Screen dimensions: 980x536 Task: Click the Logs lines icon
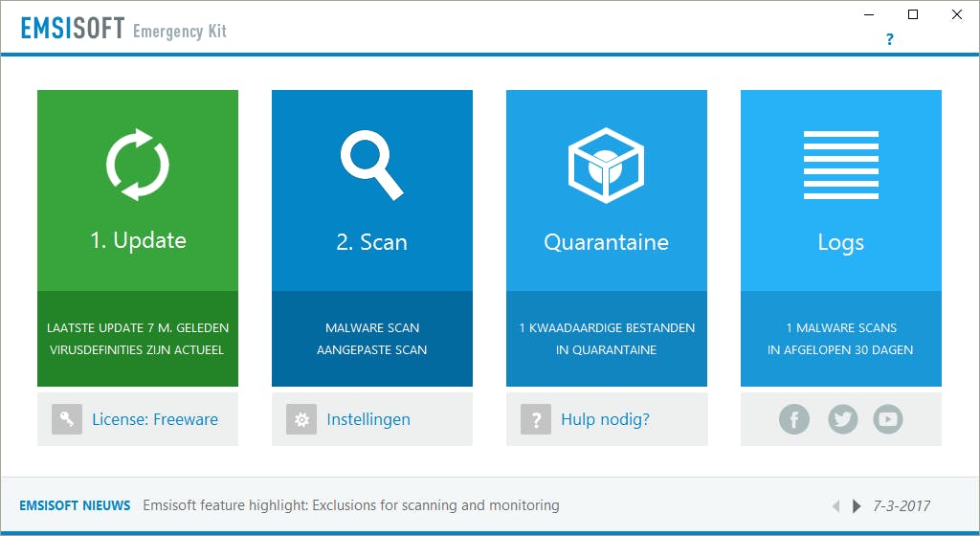pos(840,165)
